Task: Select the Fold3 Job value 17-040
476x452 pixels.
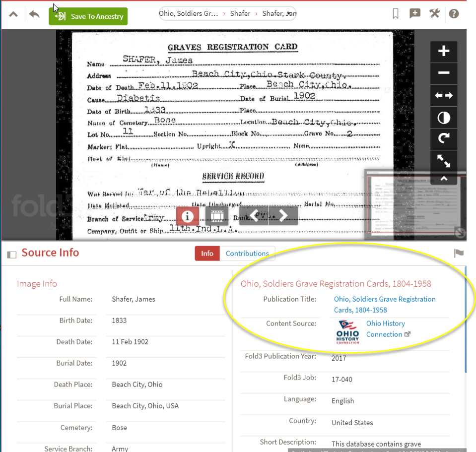Action: [342, 380]
